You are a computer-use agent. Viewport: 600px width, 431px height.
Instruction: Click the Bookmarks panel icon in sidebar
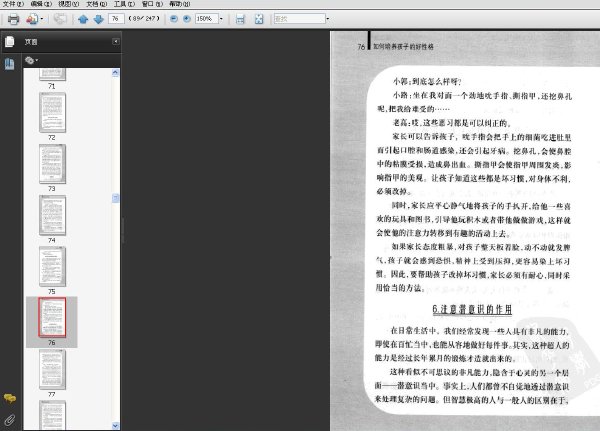[10, 64]
